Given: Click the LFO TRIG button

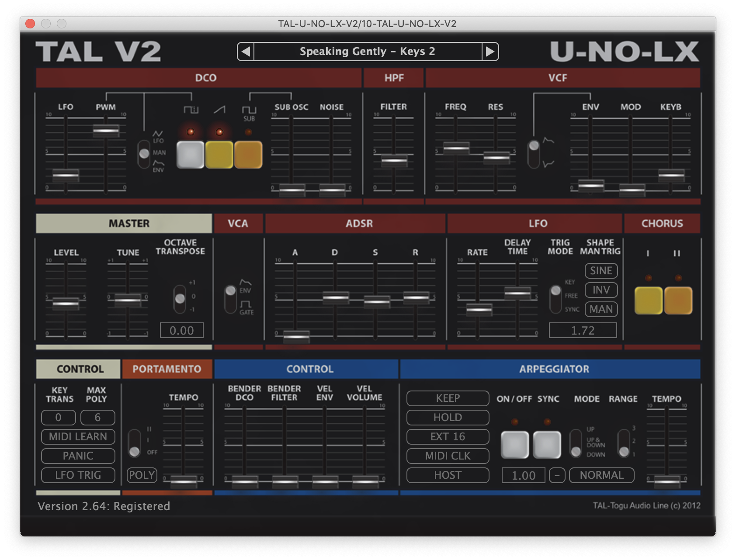Looking at the screenshot, I should pyautogui.click(x=78, y=475).
